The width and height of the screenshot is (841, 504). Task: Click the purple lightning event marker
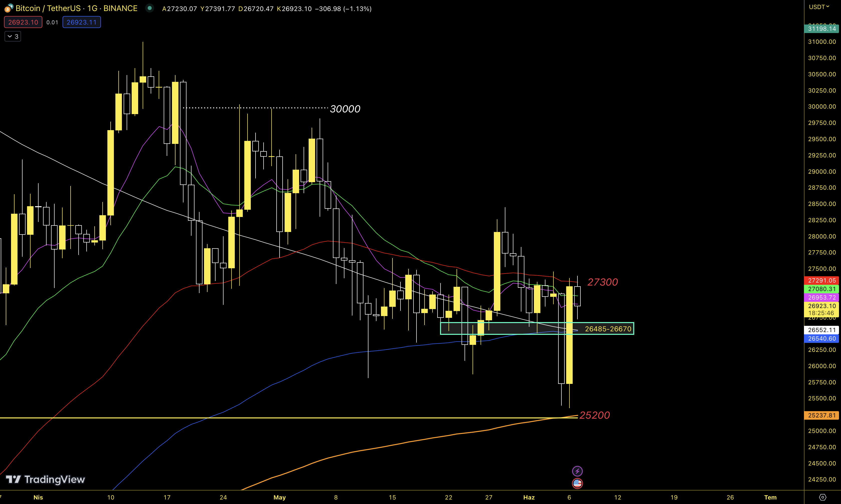click(577, 471)
